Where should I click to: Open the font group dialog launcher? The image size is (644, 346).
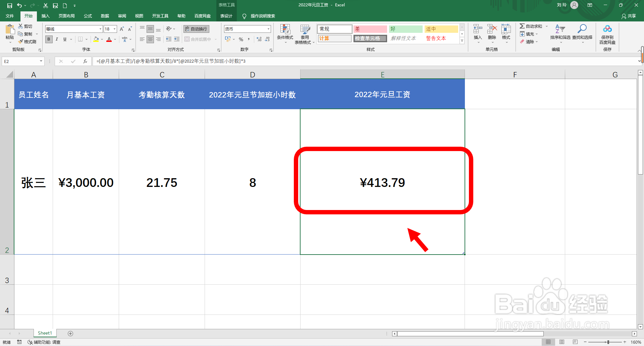pyautogui.click(x=133, y=50)
